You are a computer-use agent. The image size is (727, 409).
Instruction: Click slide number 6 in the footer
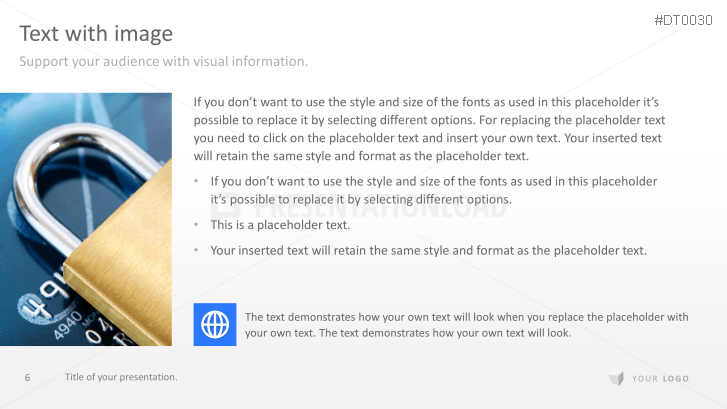[x=27, y=377]
